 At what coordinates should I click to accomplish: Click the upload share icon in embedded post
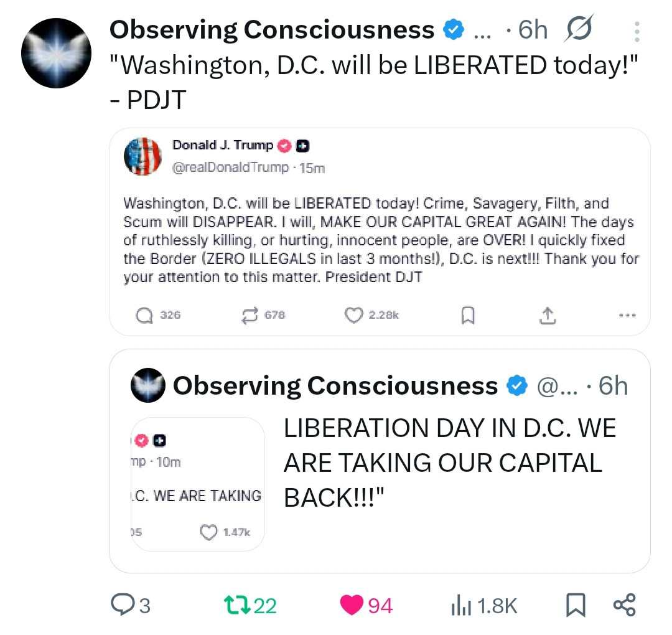point(547,316)
